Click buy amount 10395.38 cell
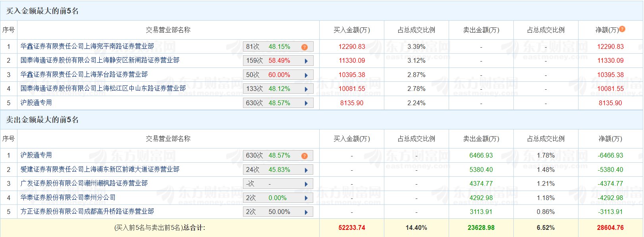The image size is (644, 237). [x=352, y=75]
